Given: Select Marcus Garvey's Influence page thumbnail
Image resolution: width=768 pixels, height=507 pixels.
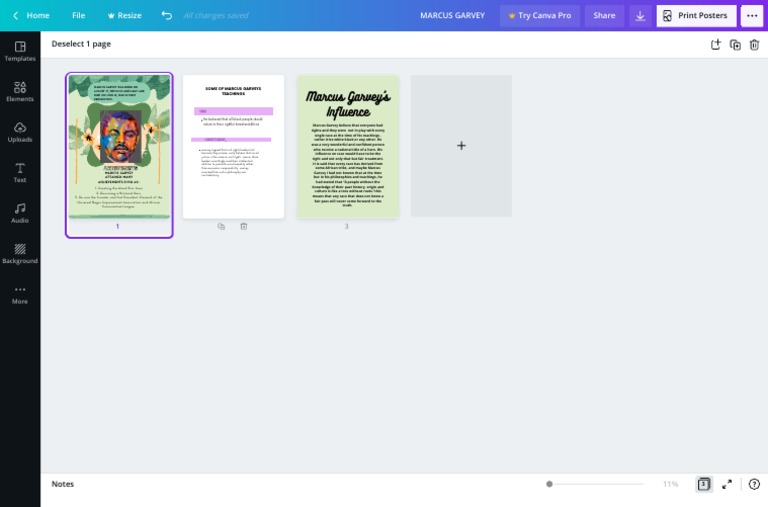Looking at the screenshot, I should pyautogui.click(x=348, y=146).
